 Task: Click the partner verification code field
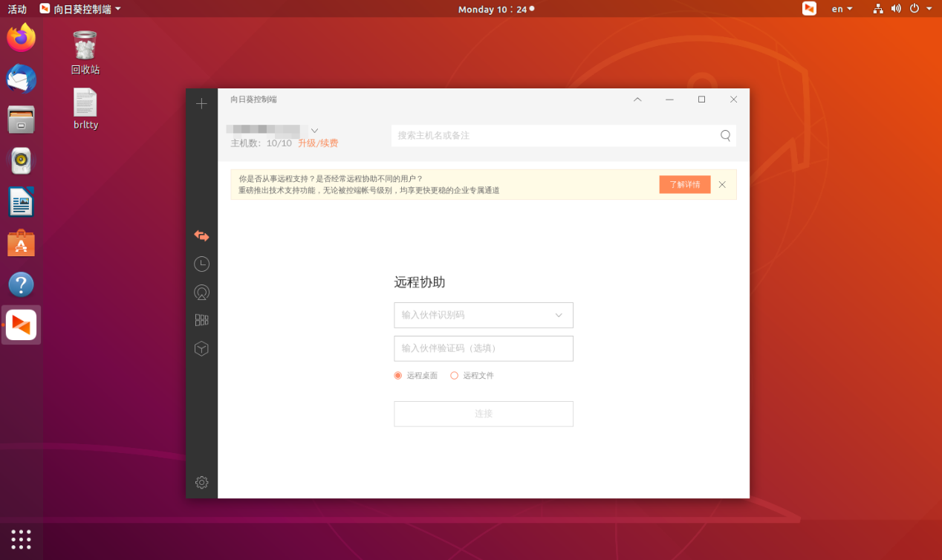(x=484, y=348)
